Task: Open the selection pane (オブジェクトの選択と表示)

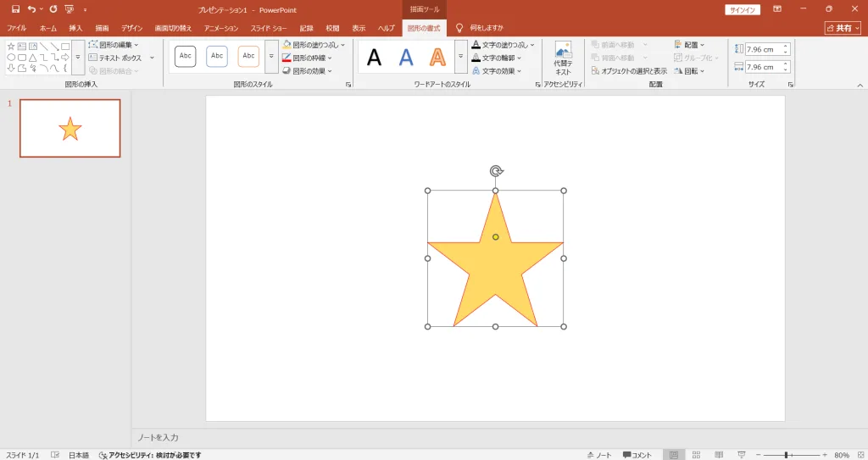Action: (629, 71)
